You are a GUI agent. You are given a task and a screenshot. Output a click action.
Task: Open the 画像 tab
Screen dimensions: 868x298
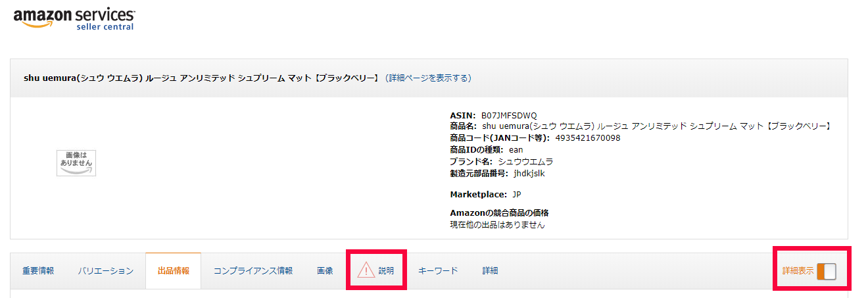point(325,271)
